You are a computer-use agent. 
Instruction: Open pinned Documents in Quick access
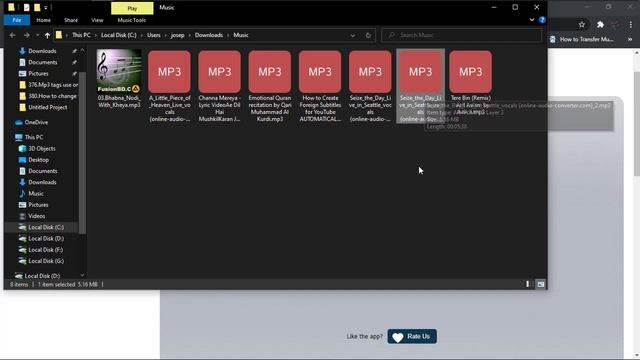42,62
